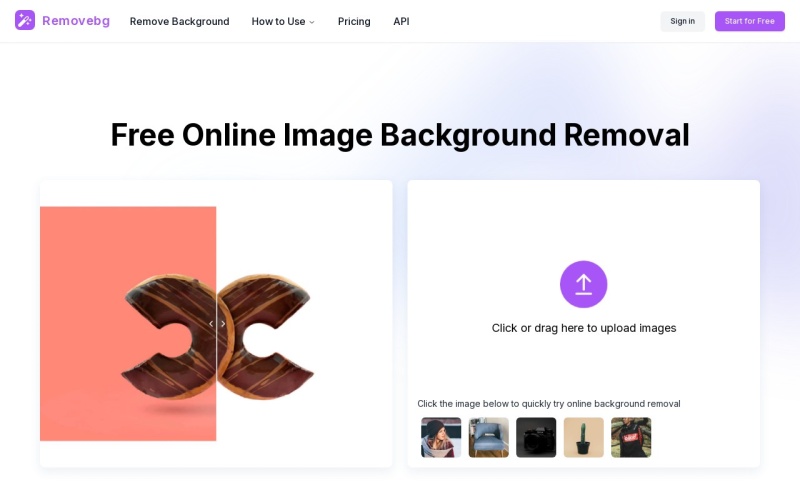The width and height of the screenshot is (800, 485).
Task: Open the Remove Background nav item
Action: (180, 21)
